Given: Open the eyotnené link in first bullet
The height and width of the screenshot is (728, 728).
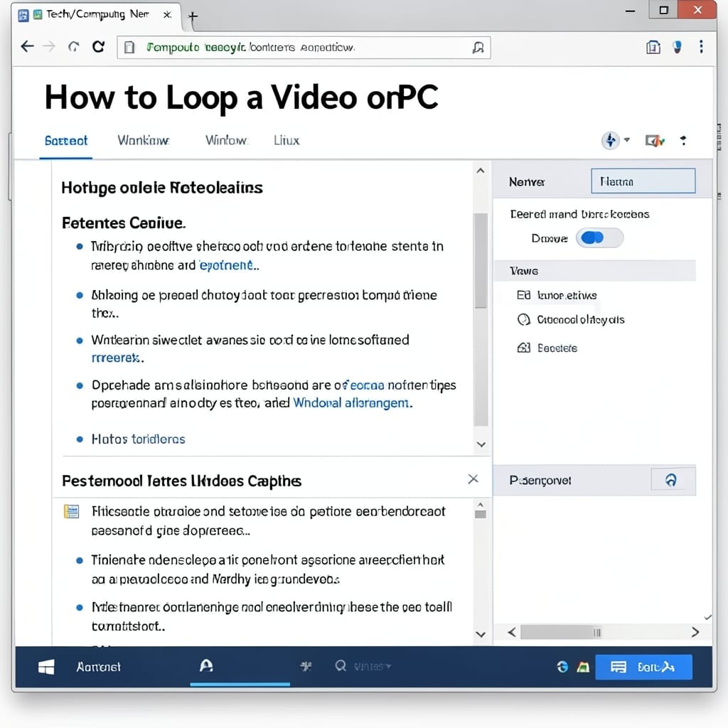Looking at the screenshot, I should (x=226, y=265).
